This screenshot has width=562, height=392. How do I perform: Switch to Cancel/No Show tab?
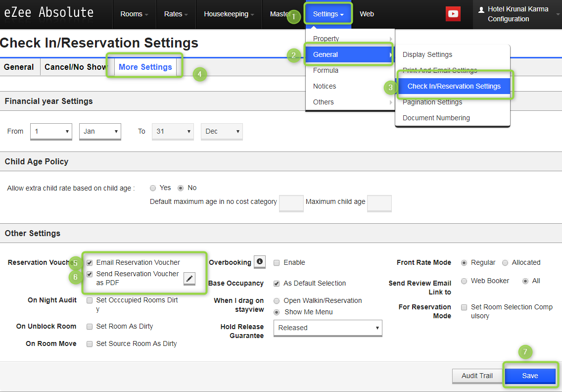coord(75,67)
